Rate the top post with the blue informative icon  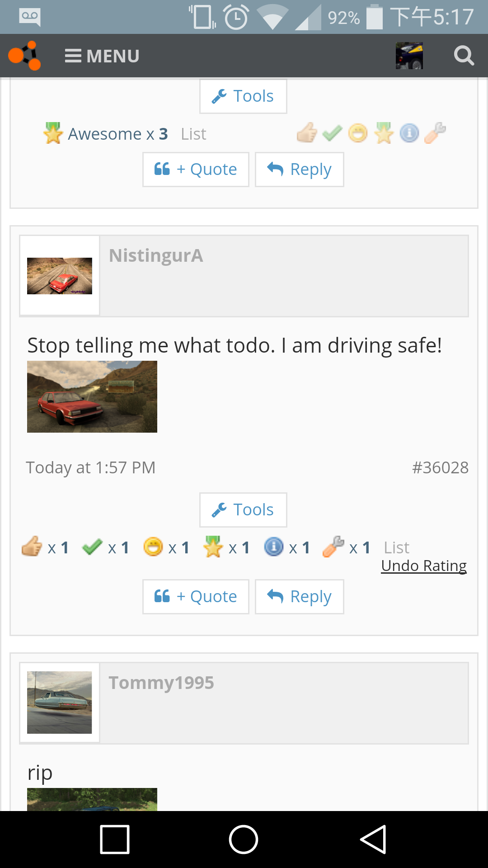point(409,133)
